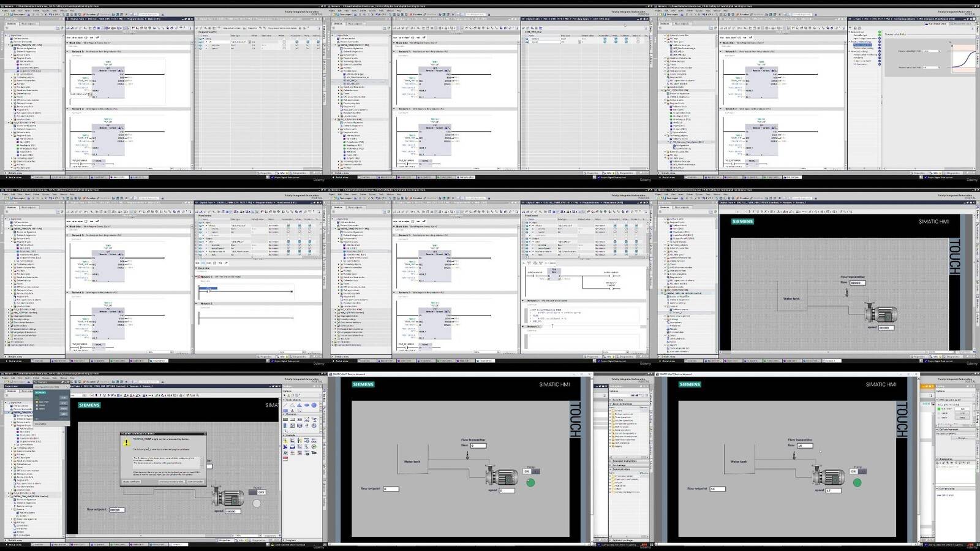Toggle the Pump ON switch in the runtime frame showing flow 18

tap(858, 471)
